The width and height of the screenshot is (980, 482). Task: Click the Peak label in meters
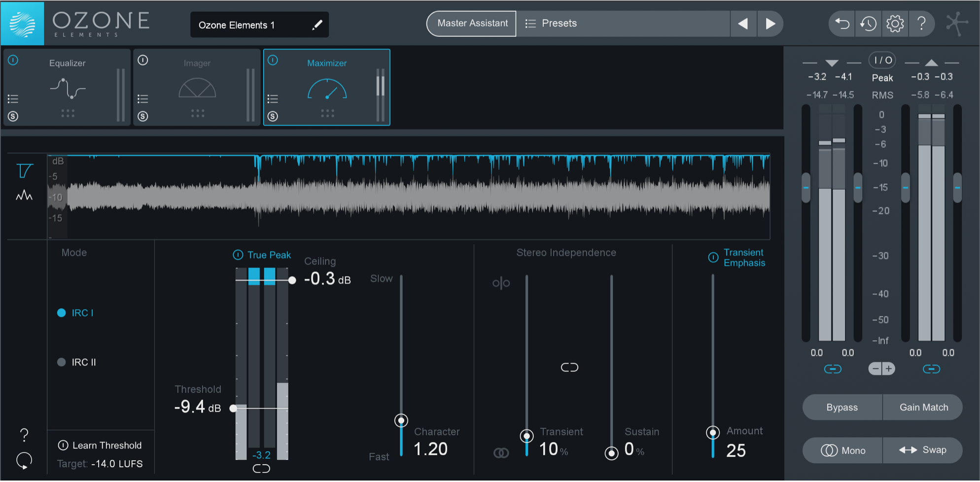pos(882,78)
